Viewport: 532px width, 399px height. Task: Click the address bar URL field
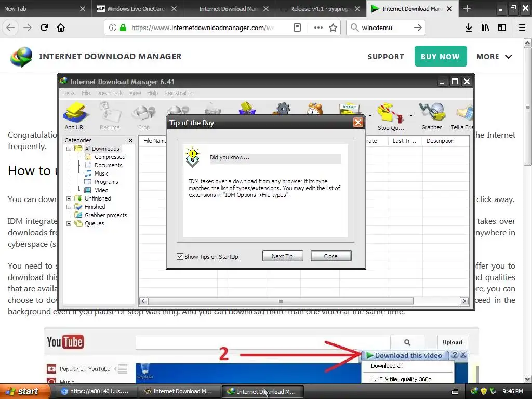(203, 28)
